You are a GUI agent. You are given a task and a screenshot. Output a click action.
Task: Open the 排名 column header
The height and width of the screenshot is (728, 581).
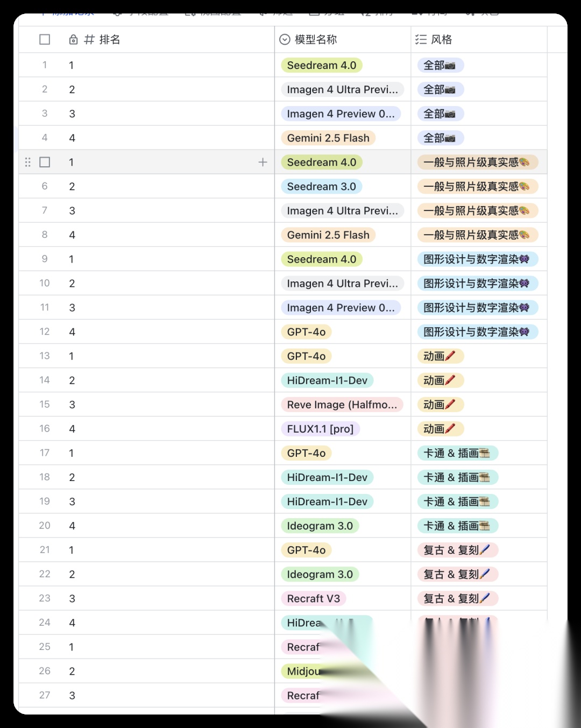click(x=146, y=40)
